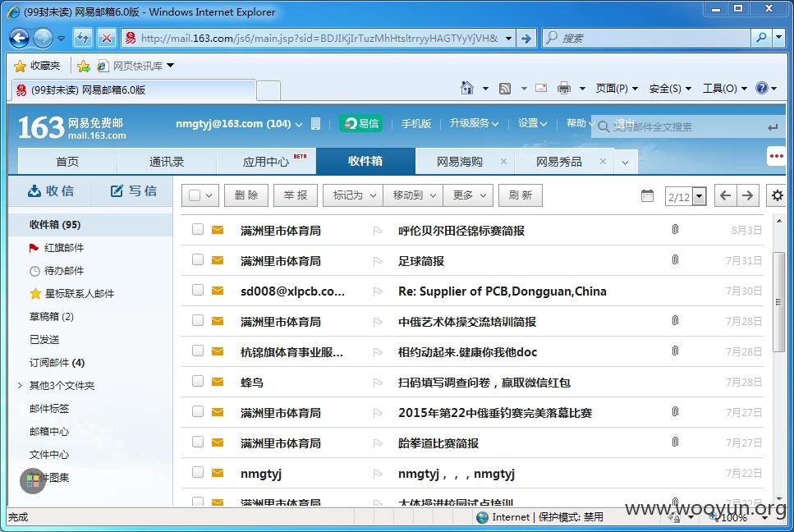
Task: Click the blue Help question mark icon
Action: pyautogui.click(x=762, y=88)
